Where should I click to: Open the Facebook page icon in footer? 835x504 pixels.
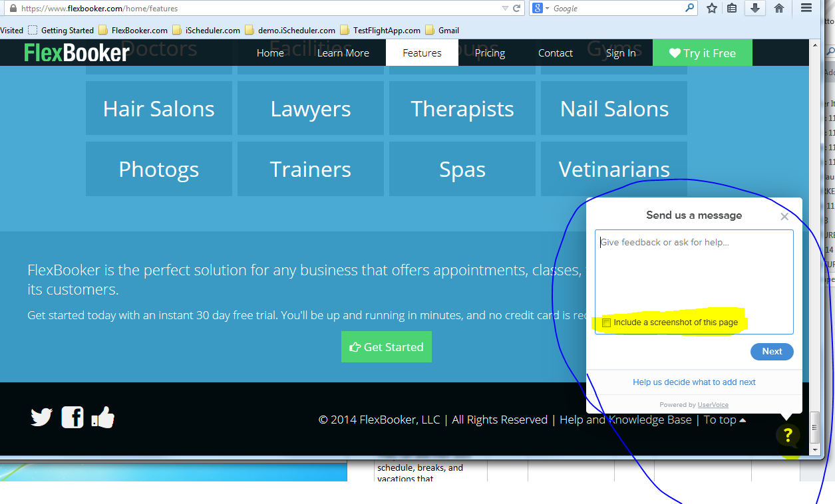(73, 417)
